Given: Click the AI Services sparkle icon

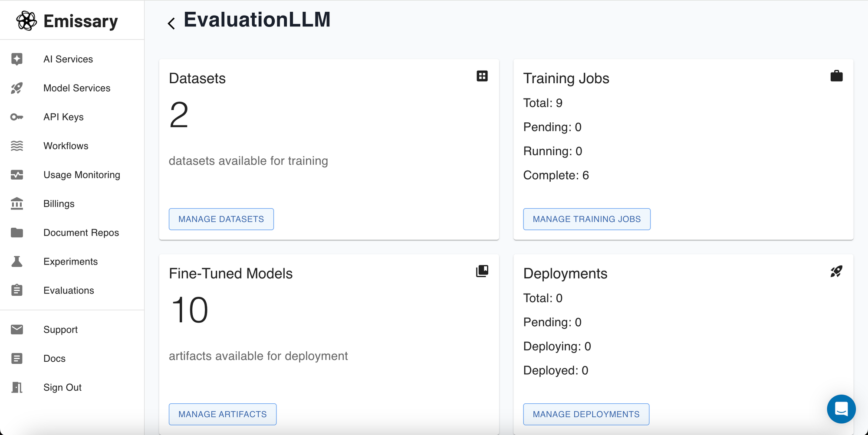Looking at the screenshot, I should pos(17,59).
